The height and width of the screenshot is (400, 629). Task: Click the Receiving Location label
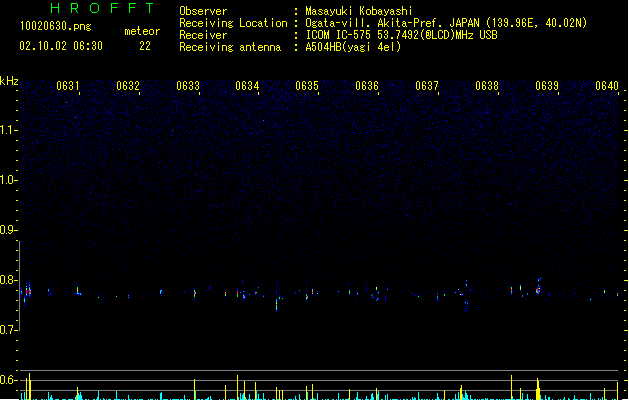coord(233,23)
